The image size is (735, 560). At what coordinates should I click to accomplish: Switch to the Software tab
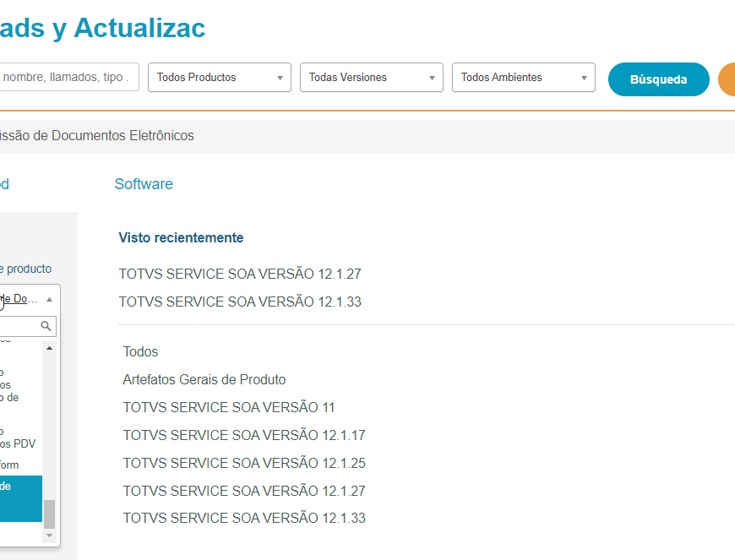144,184
